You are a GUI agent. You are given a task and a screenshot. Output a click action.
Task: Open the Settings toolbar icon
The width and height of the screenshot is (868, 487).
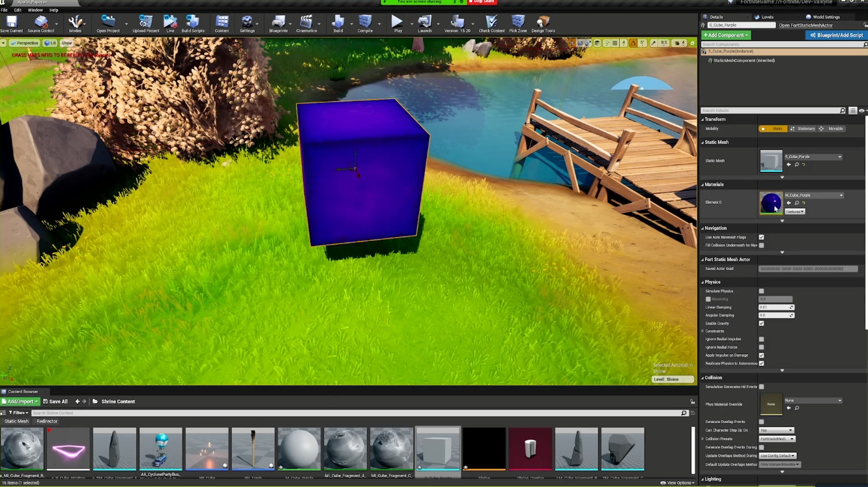point(247,24)
